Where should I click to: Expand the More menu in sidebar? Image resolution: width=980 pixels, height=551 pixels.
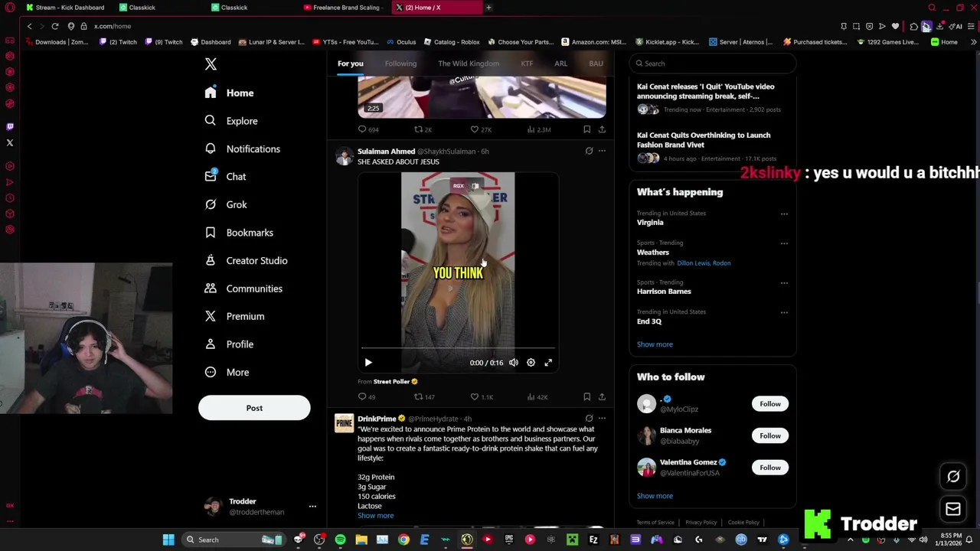(227, 372)
